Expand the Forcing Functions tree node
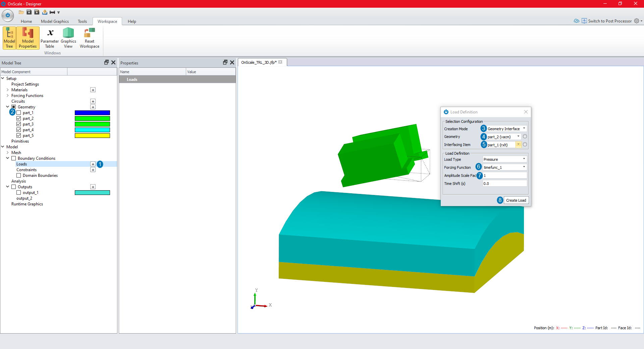The width and height of the screenshot is (644, 349). 8,96
